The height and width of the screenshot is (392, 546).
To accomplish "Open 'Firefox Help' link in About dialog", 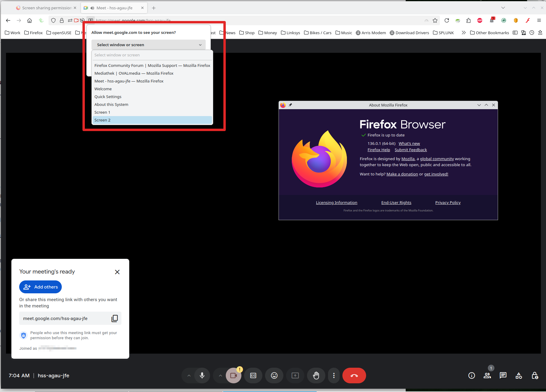I will pos(379,150).
